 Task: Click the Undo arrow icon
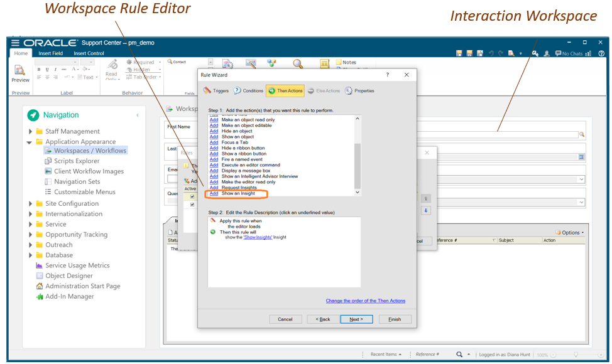(491, 53)
